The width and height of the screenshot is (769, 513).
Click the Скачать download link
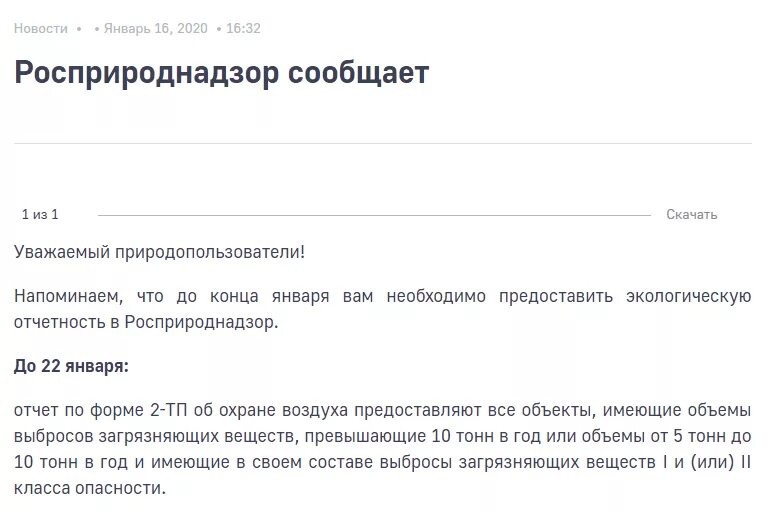point(692,214)
